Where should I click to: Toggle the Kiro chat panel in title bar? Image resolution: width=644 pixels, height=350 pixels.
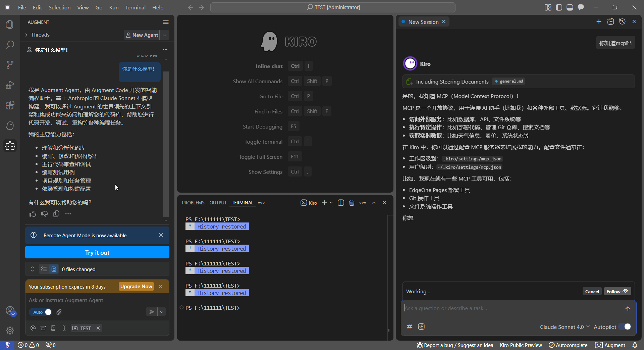pos(581,7)
